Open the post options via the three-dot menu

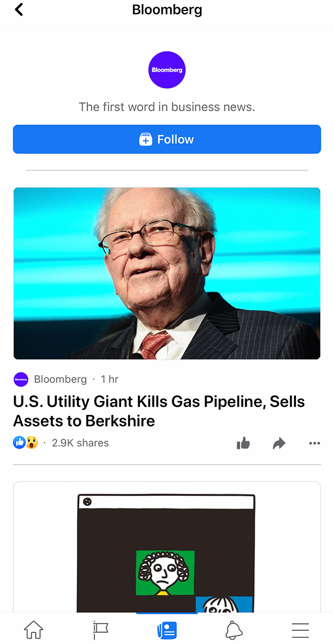(x=314, y=443)
